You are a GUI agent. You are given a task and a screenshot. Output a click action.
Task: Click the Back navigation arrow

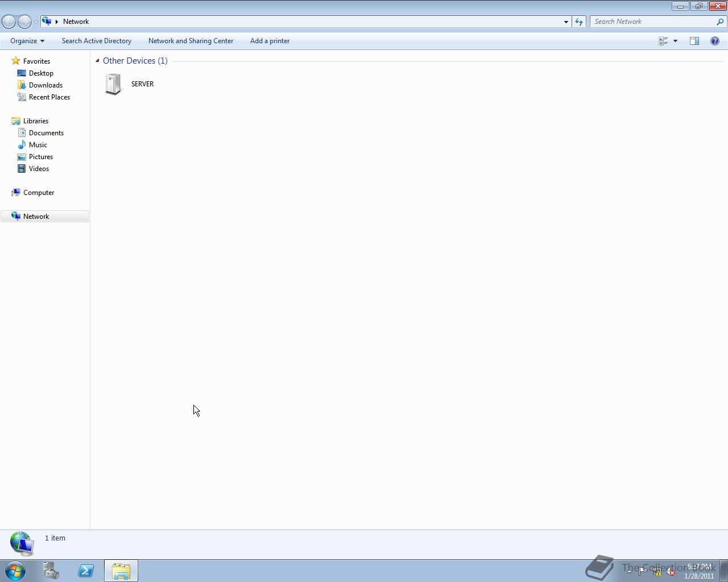coord(9,22)
